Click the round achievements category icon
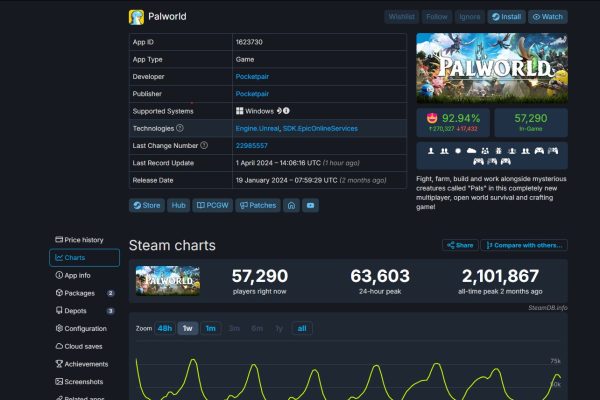This screenshot has height=400, width=600. (458, 151)
